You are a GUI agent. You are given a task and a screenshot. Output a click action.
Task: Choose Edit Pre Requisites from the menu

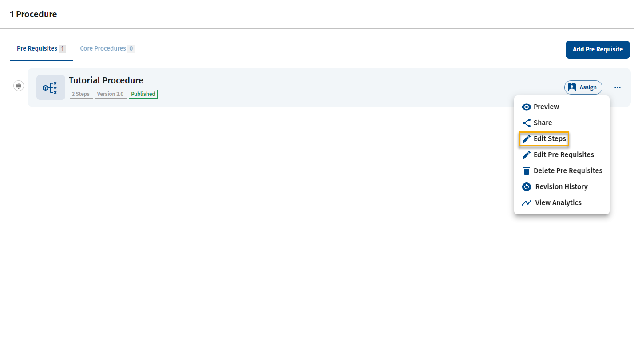pyautogui.click(x=563, y=155)
